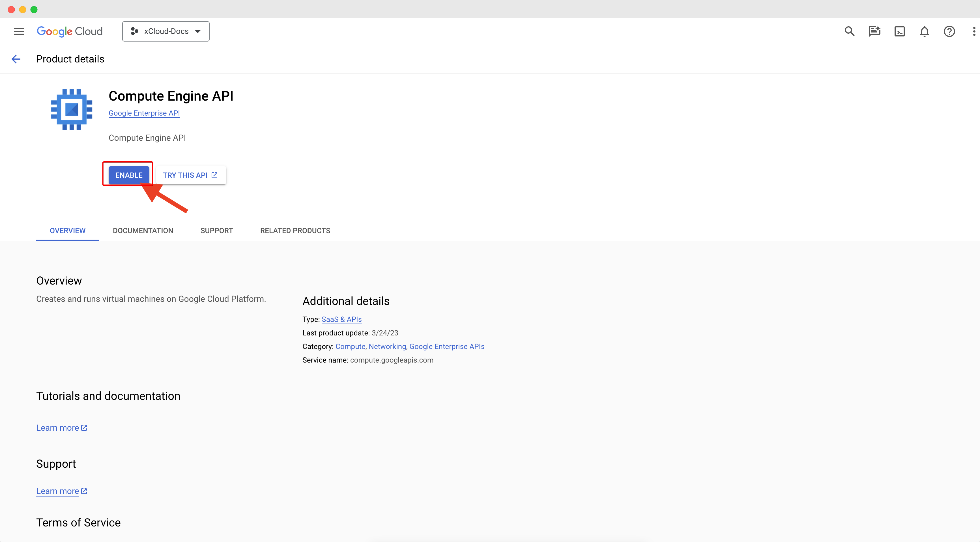Click the back arrow beside Product details

coord(16,59)
